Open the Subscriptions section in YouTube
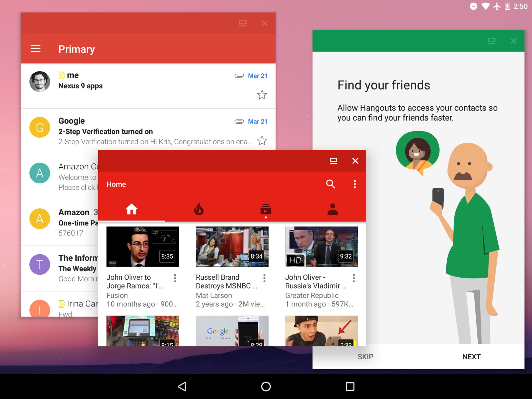Screen dimensions: 532x399 [x=265, y=210]
